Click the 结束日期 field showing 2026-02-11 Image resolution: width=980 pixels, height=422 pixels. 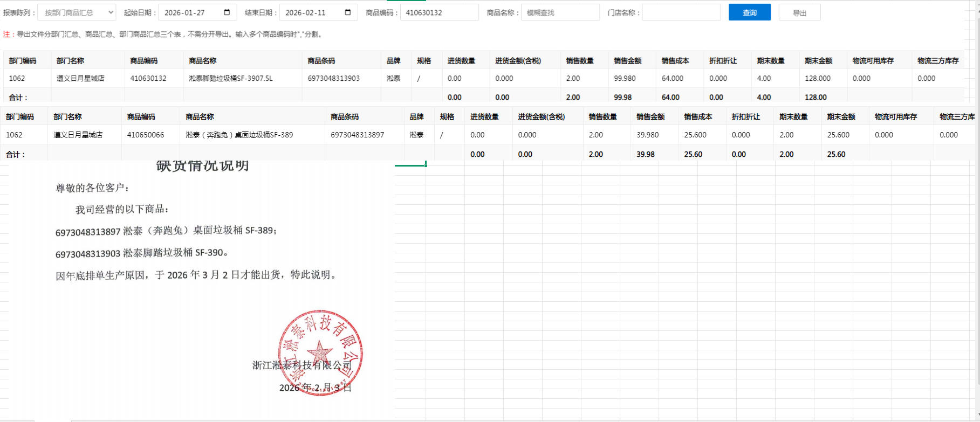pyautogui.click(x=310, y=12)
